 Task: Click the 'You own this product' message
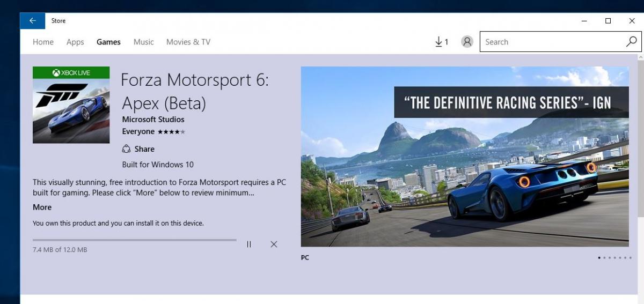click(x=118, y=223)
